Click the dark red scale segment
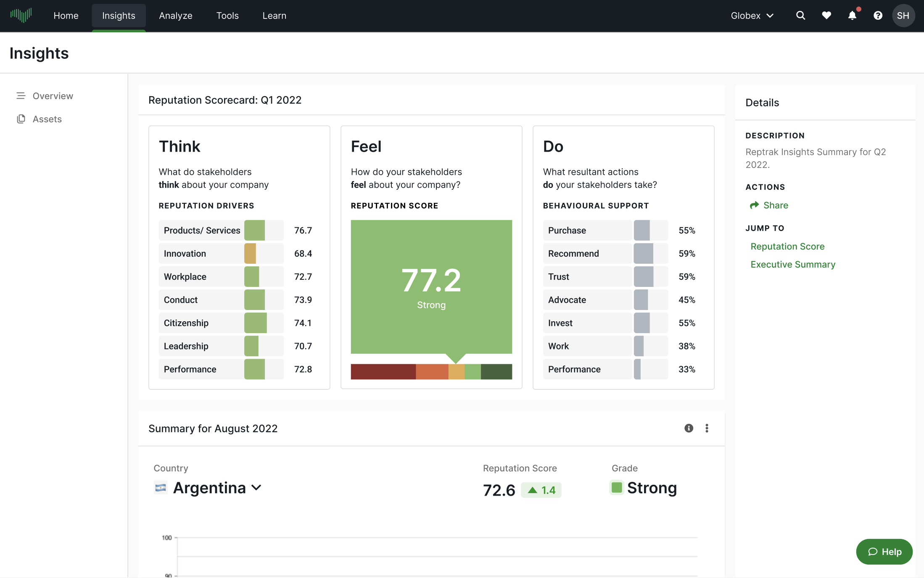 click(x=383, y=372)
